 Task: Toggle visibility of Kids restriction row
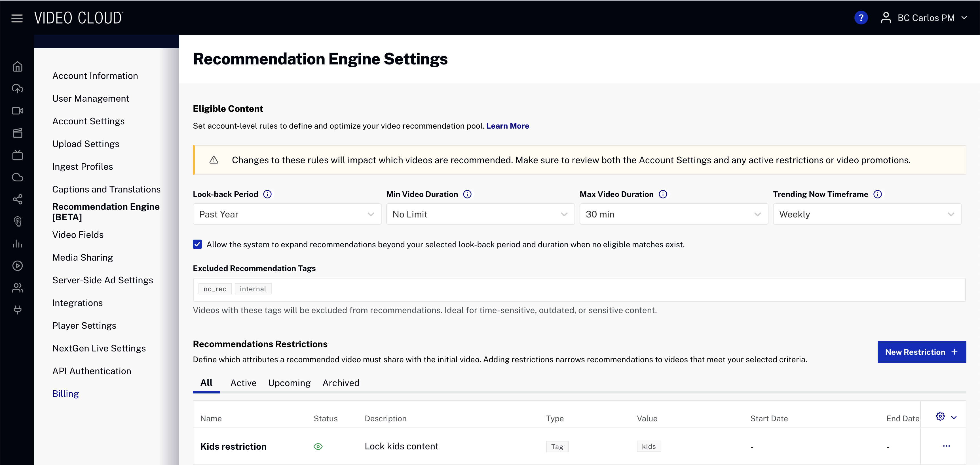tap(318, 446)
